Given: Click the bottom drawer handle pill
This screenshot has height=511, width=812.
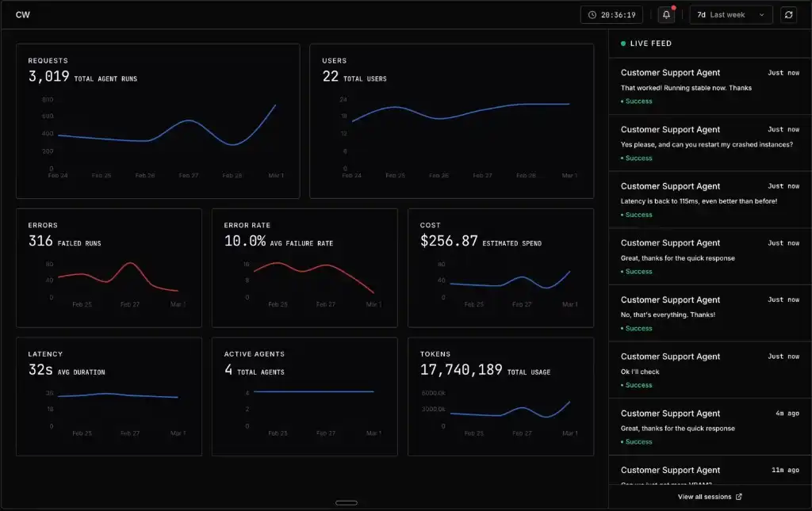Looking at the screenshot, I should tap(347, 502).
